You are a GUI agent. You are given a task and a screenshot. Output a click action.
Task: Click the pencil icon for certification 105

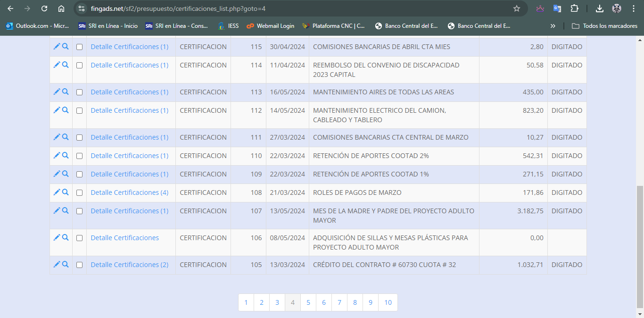coord(57,264)
